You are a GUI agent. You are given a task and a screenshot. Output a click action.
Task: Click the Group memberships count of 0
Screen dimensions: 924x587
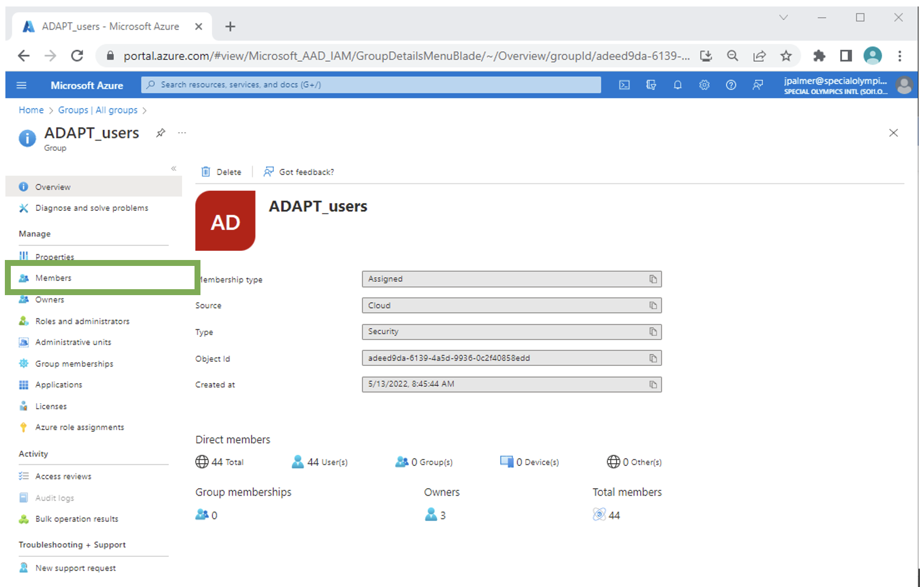[206, 515]
